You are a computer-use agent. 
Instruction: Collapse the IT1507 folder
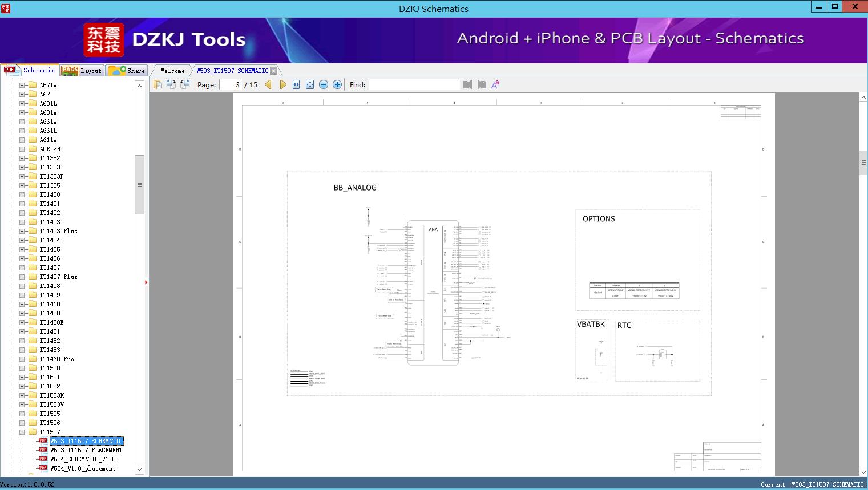pyautogui.click(x=22, y=432)
